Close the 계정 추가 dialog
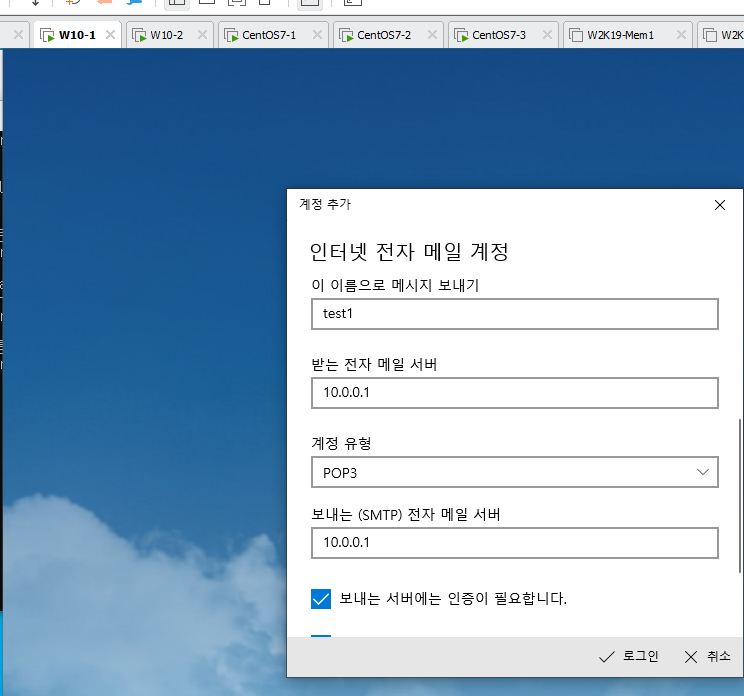This screenshot has width=744, height=696. (719, 205)
